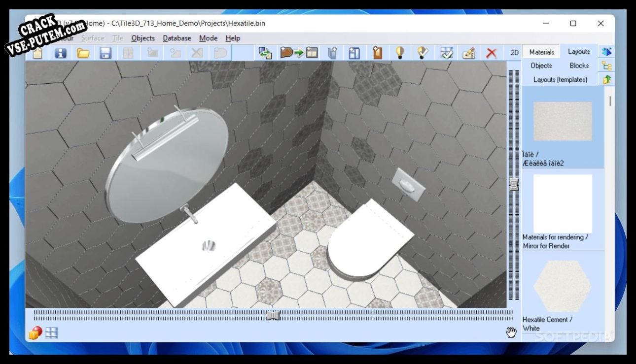Select the hand pan tool
The width and height of the screenshot is (636, 364).
pyautogui.click(x=511, y=332)
